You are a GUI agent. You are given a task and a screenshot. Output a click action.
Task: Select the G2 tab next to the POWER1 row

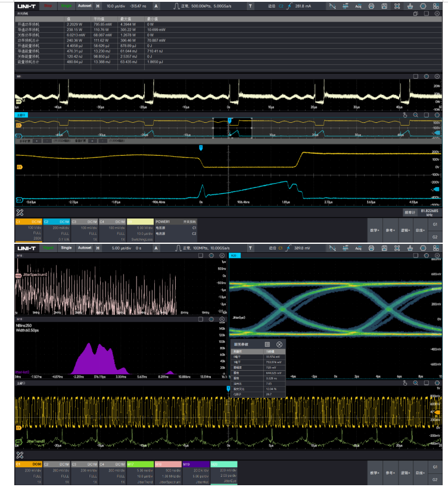435,236
